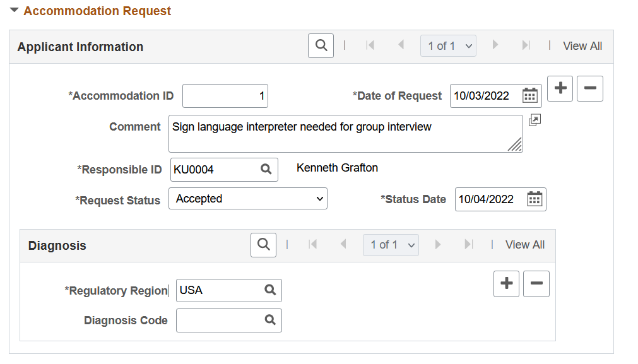Look up Diagnosis Code values
This screenshot has width=638, height=364.
coord(270,320)
